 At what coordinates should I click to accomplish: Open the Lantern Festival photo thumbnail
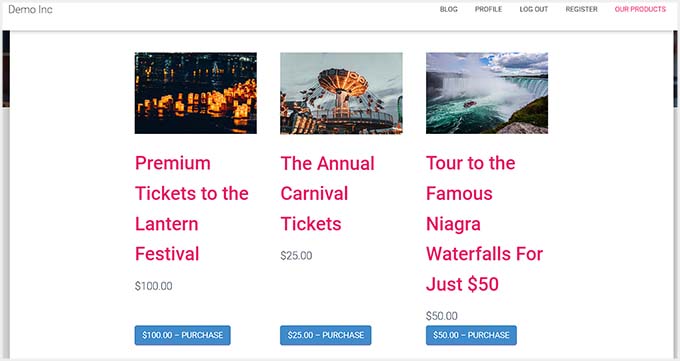[x=196, y=93]
